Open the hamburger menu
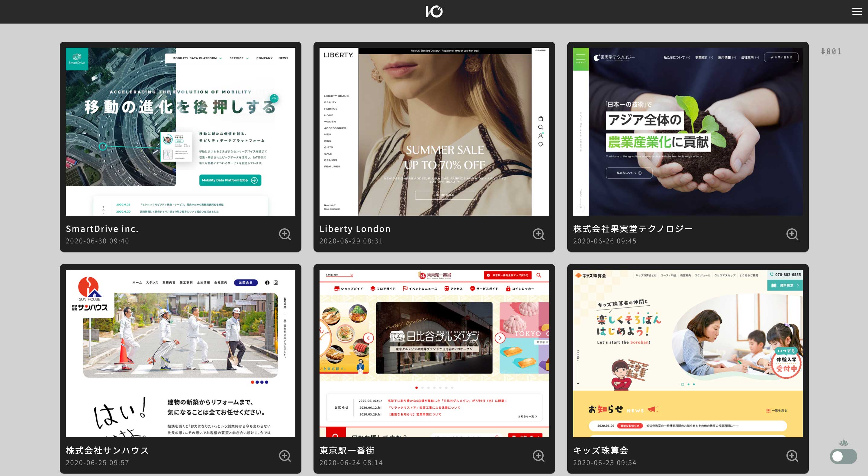 pos(857,12)
